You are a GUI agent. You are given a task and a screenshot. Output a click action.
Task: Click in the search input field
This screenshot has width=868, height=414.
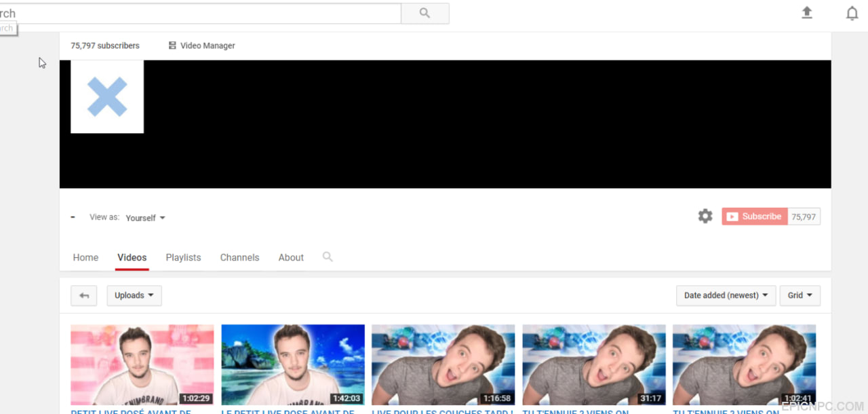(x=200, y=13)
